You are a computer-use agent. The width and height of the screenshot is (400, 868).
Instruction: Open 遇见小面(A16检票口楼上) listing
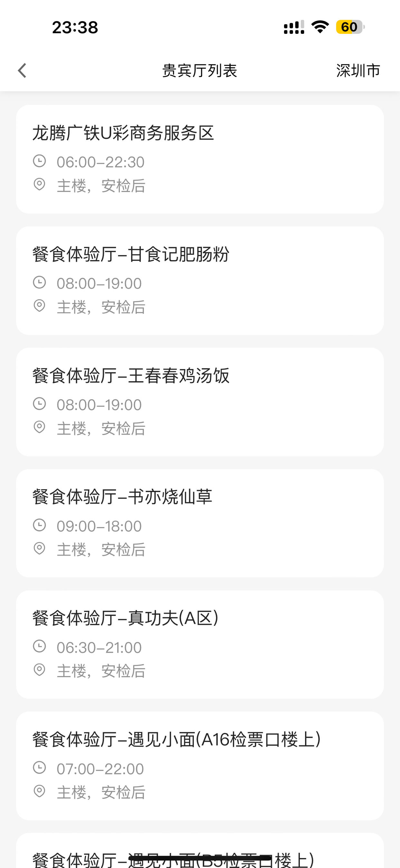pyautogui.click(x=200, y=765)
